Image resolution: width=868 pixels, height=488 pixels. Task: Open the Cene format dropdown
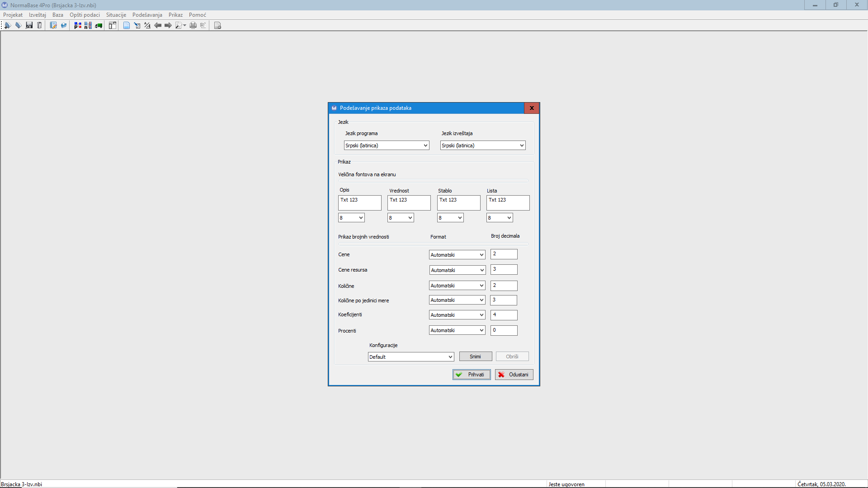click(x=457, y=255)
